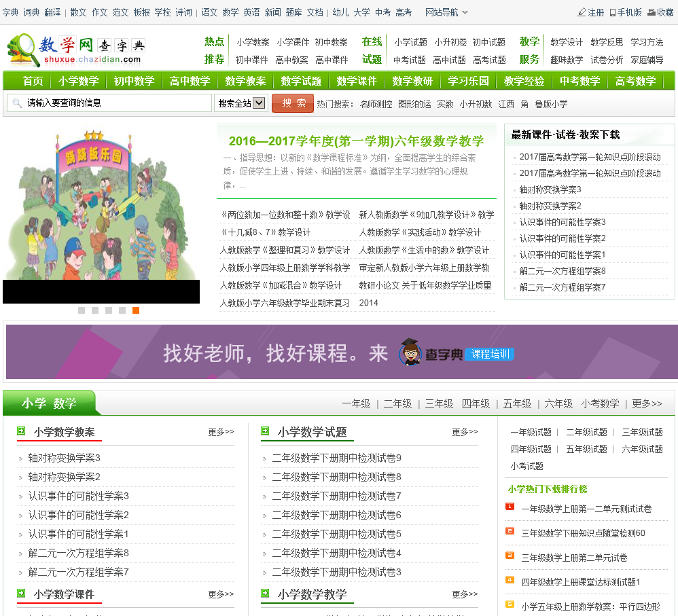Open the 六年级 grade link

pyautogui.click(x=558, y=403)
